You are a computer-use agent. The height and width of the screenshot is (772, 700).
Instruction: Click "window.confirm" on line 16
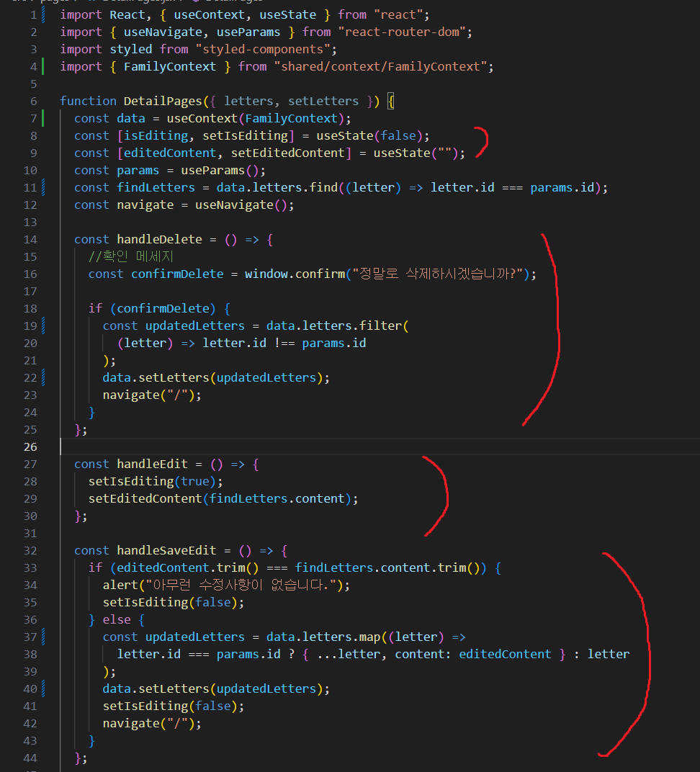point(295,274)
